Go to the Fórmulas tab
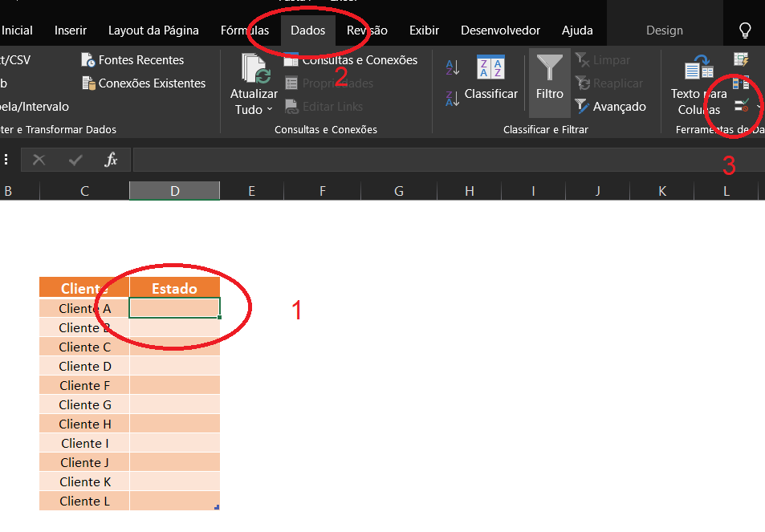 (x=244, y=30)
